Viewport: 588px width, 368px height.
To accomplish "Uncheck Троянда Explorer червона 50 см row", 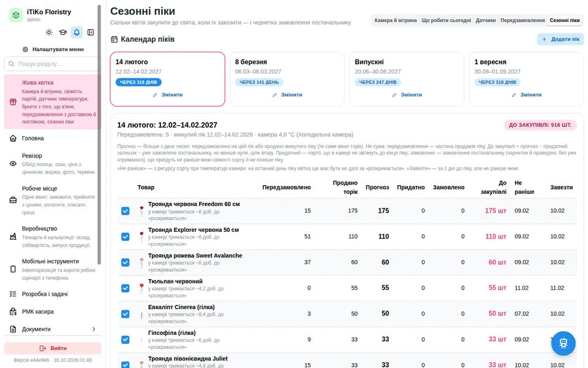I will coord(125,237).
